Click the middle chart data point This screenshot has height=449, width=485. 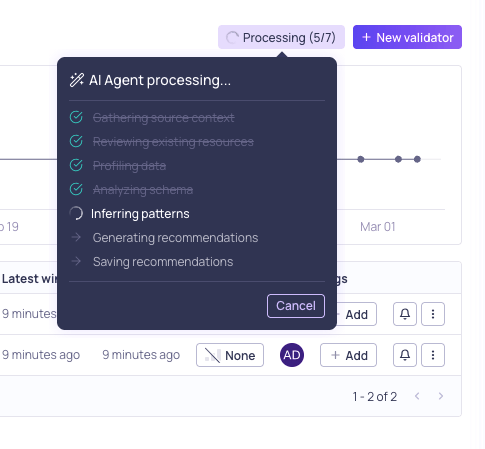click(398, 159)
